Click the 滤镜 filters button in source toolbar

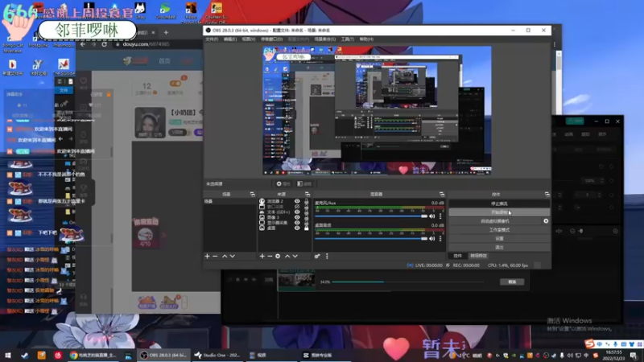coord(305,184)
